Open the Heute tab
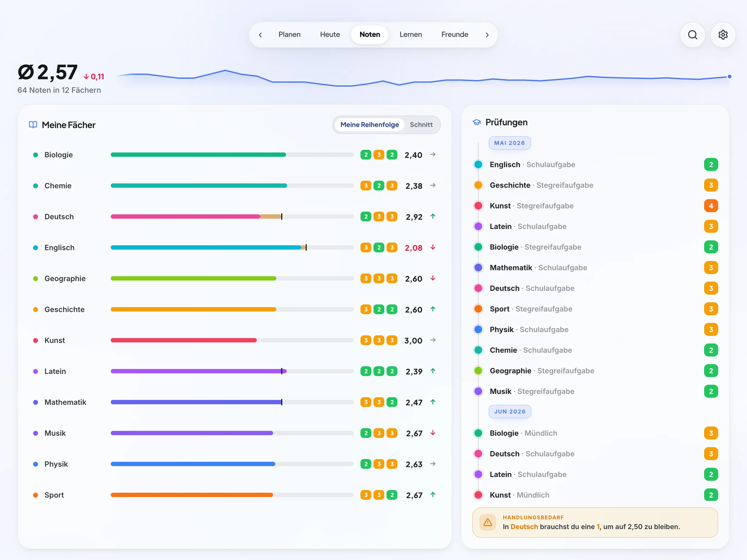 330,35
